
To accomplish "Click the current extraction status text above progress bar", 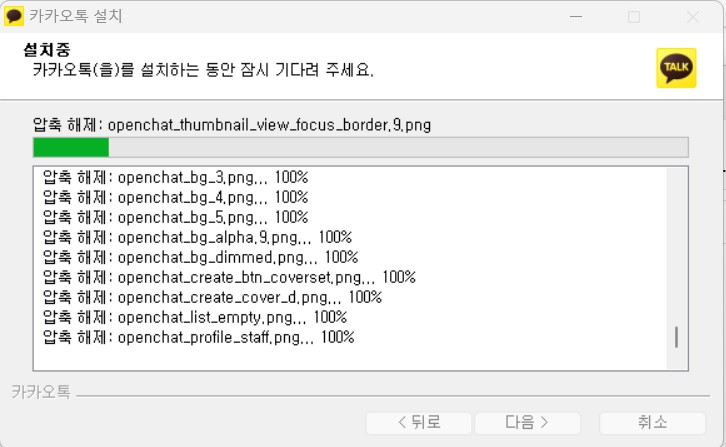I will pos(232,125).
